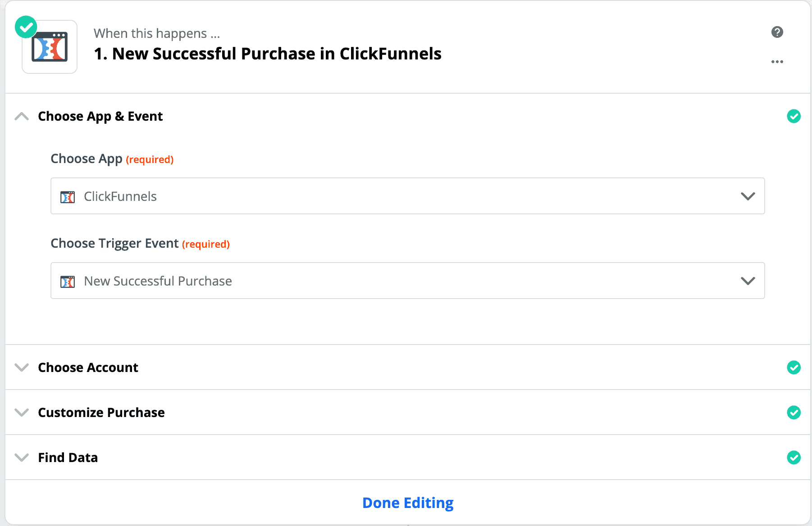
Task: Collapse the Choose App & Event section
Action: (x=22, y=116)
